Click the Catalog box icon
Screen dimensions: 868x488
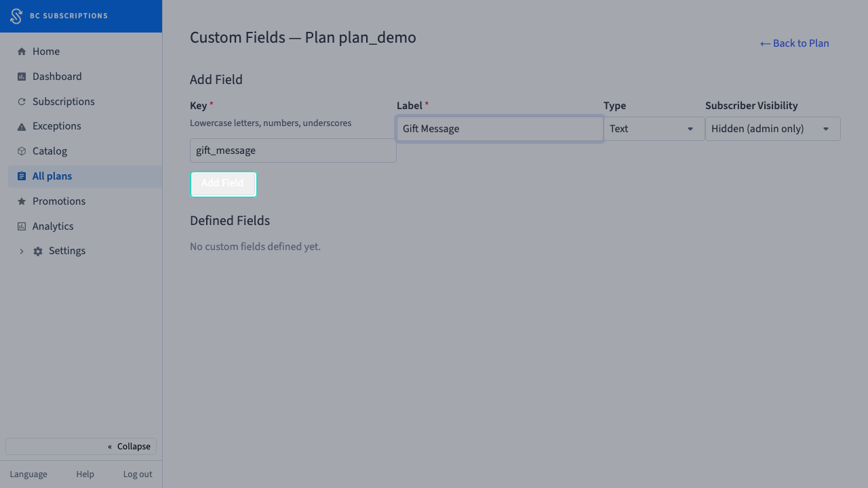22,151
